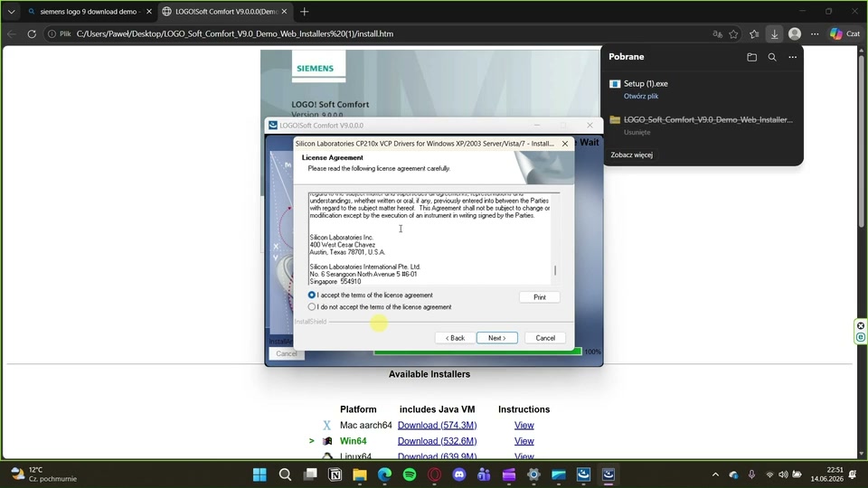Cancel the Silicon Laboratories driver install

pyautogui.click(x=544, y=337)
